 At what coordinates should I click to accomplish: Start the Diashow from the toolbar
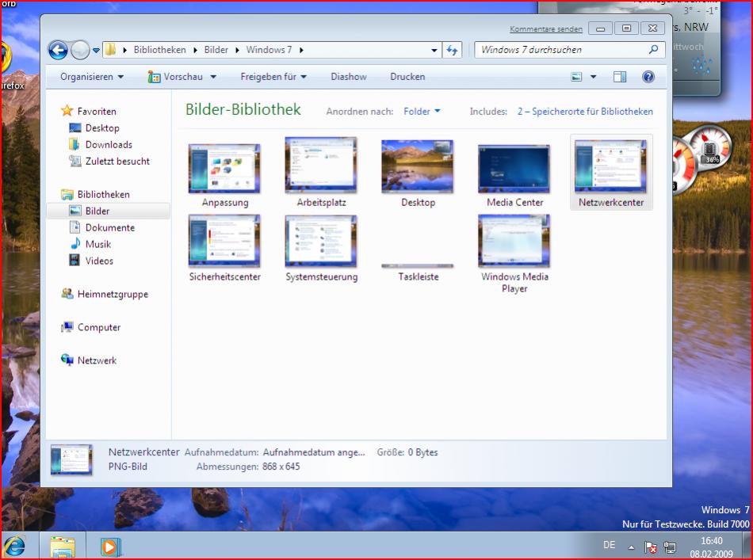[349, 77]
